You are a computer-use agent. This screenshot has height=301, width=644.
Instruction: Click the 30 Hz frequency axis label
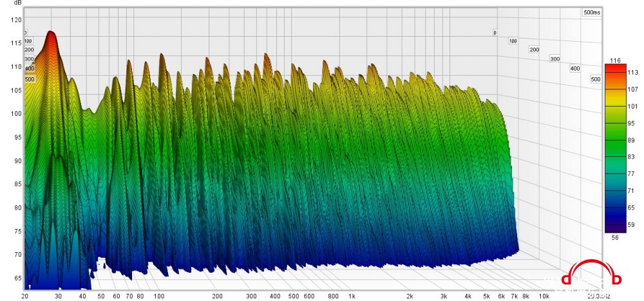tap(59, 296)
